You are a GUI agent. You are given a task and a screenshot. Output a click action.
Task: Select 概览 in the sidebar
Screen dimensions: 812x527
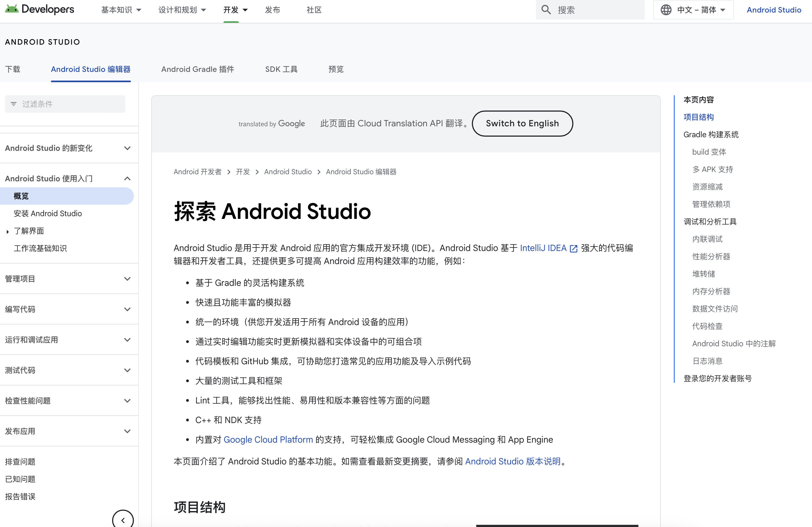click(x=67, y=196)
